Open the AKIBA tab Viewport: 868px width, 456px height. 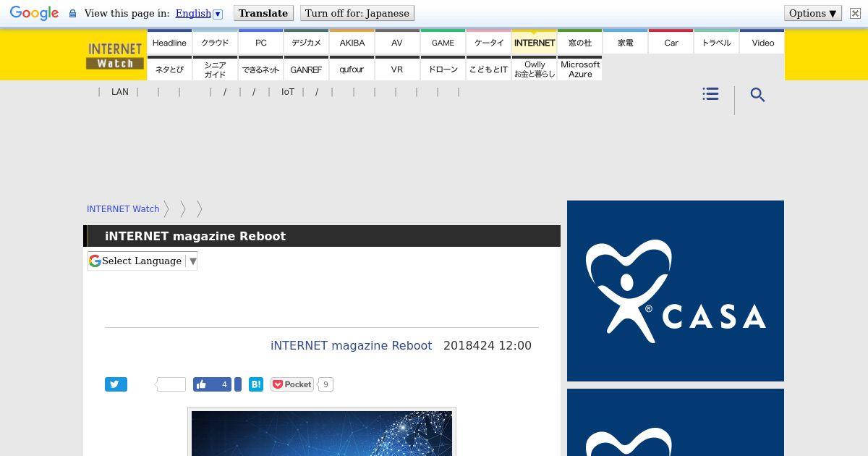[x=352, y=42]
